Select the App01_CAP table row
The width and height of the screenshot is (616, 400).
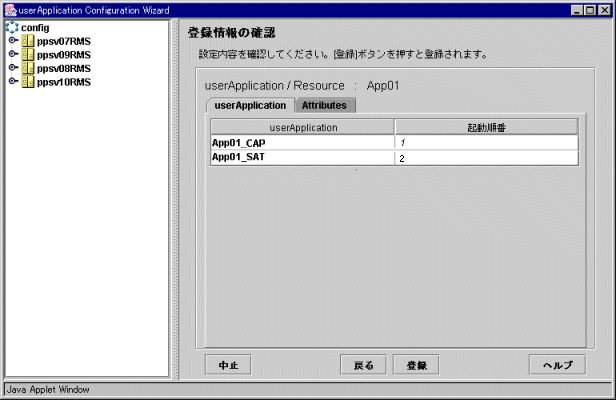click(x=302, y=143)
